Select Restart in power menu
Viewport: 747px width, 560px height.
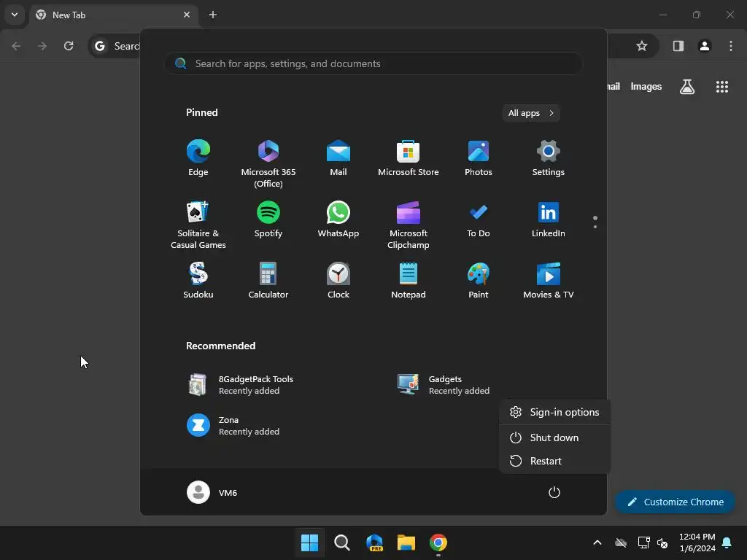click(x=554, y=461)
